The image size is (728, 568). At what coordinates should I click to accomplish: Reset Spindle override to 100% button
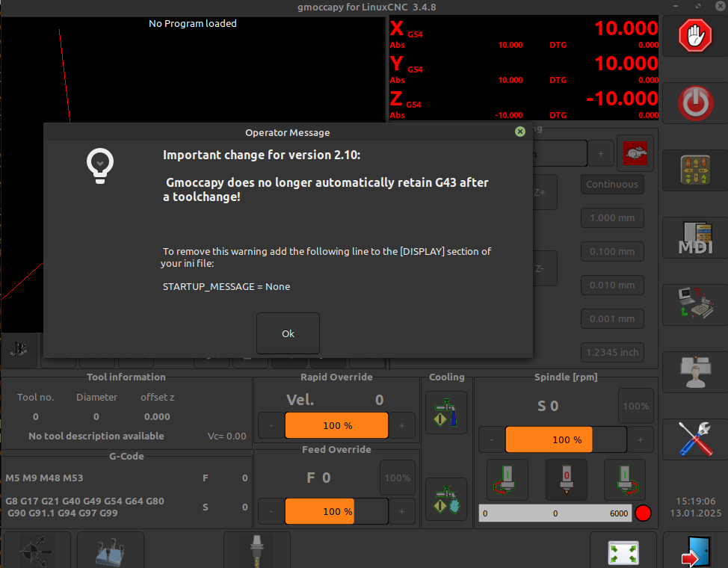[635, 406]
